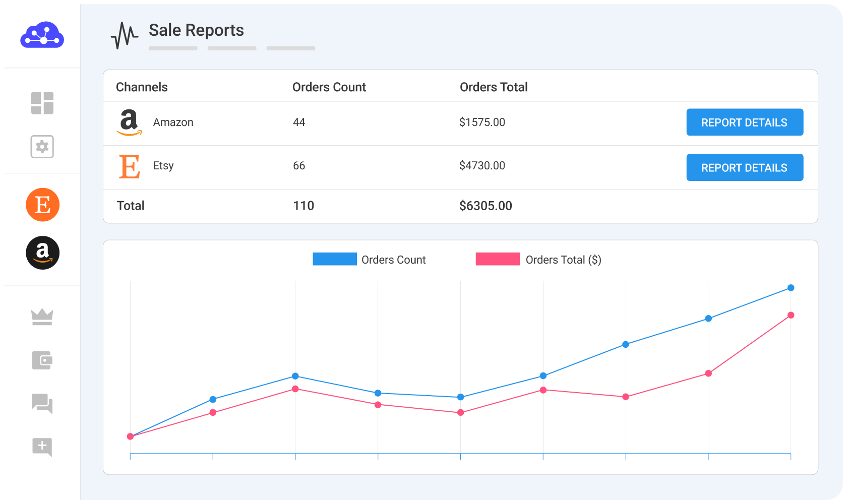Click the last blue point on chart
Screen dimensions: 847x504
point(791,288)
